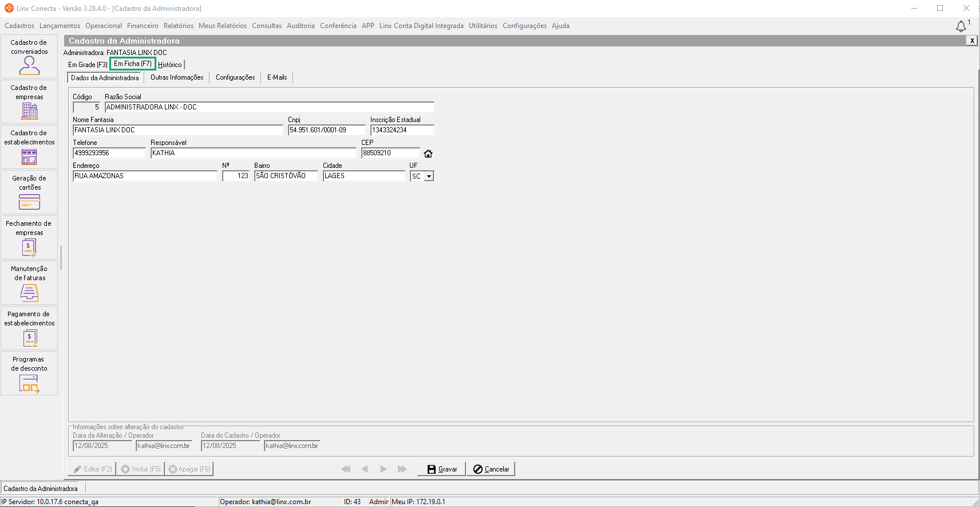Screen dimensions: 980x507
Task: Select the Dados da Administradora tab
Action: (x=105, y=78)
